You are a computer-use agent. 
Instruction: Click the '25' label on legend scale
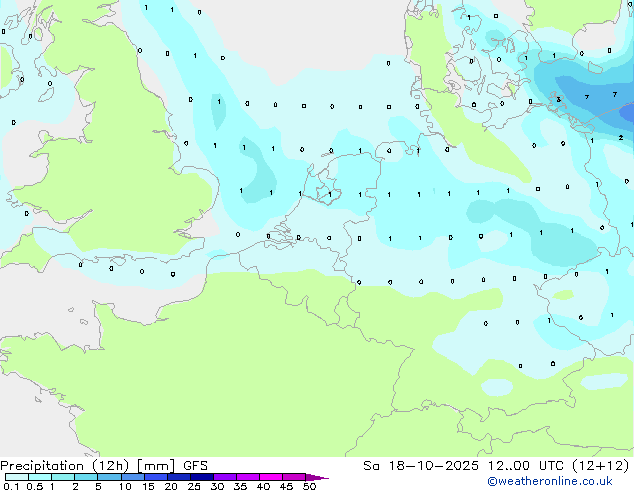pyautogui.click(x=194, y=486)
